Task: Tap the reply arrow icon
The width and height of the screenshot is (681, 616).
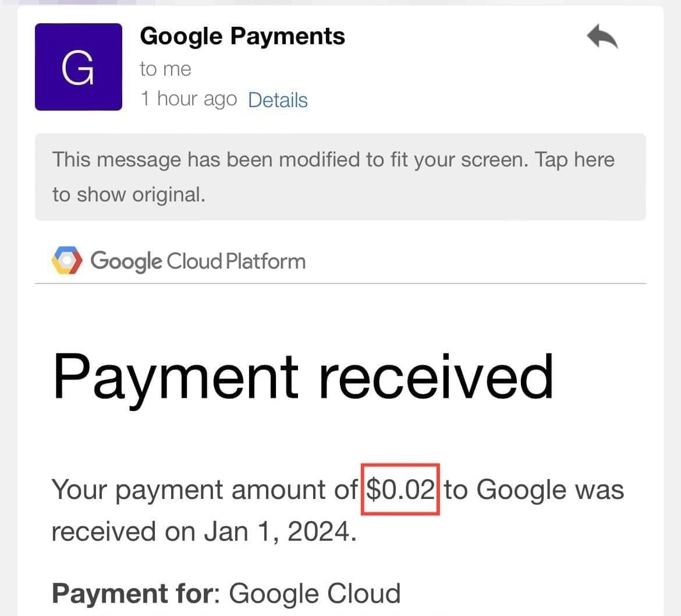Action: tap(602, 38)
